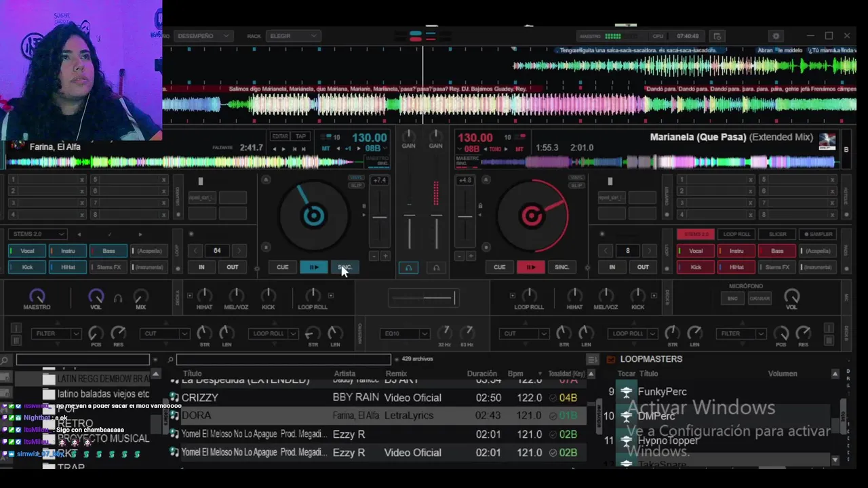
Task: Clear left deck hotcue 1 with x
Action: pyautogui.click(x=82, y=180)
